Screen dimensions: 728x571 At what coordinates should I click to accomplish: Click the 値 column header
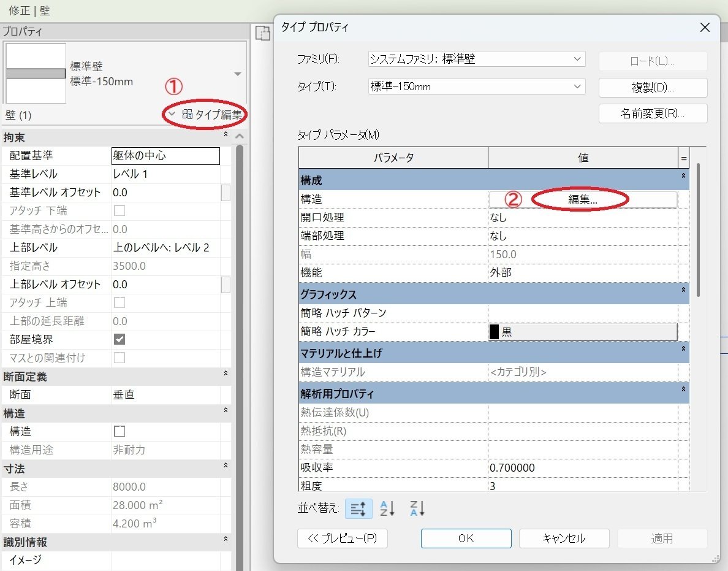click(583, 158)
